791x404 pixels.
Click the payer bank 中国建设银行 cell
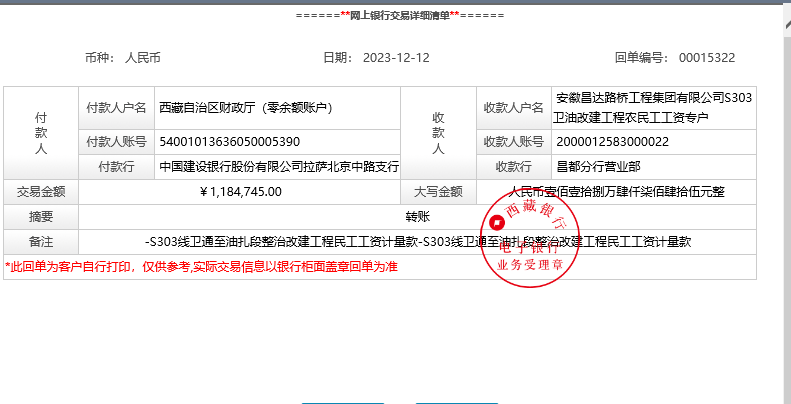279,167
